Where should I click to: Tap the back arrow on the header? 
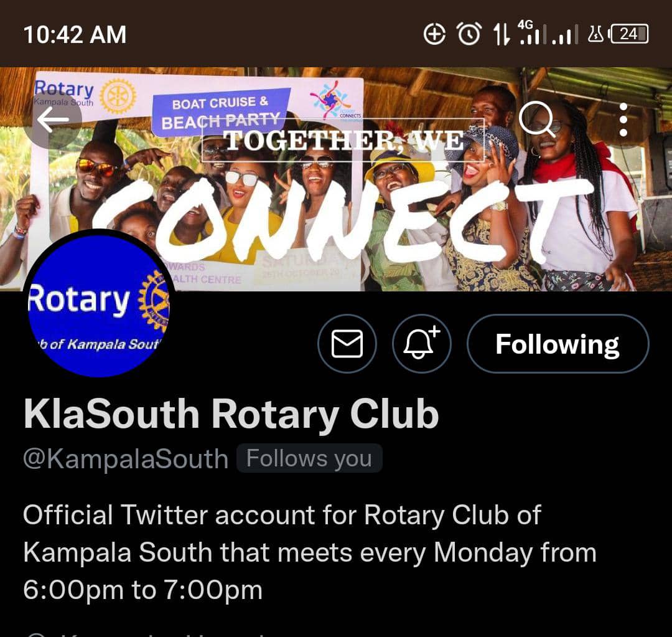click(53, 120)
